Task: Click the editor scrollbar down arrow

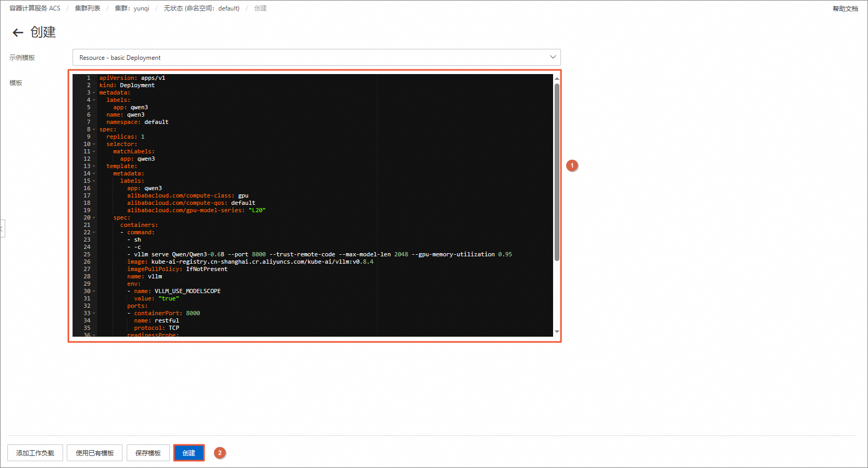Action: [x=557, y=332]
